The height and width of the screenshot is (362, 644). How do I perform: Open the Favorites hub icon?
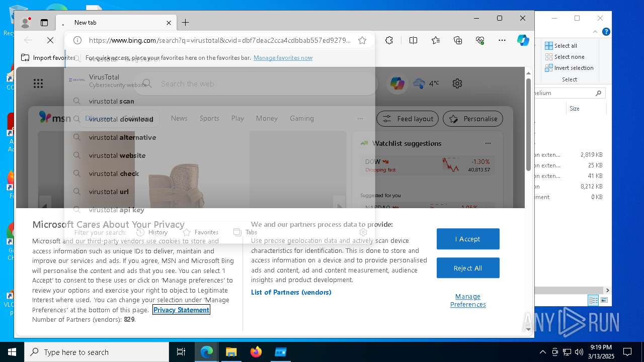436,40
